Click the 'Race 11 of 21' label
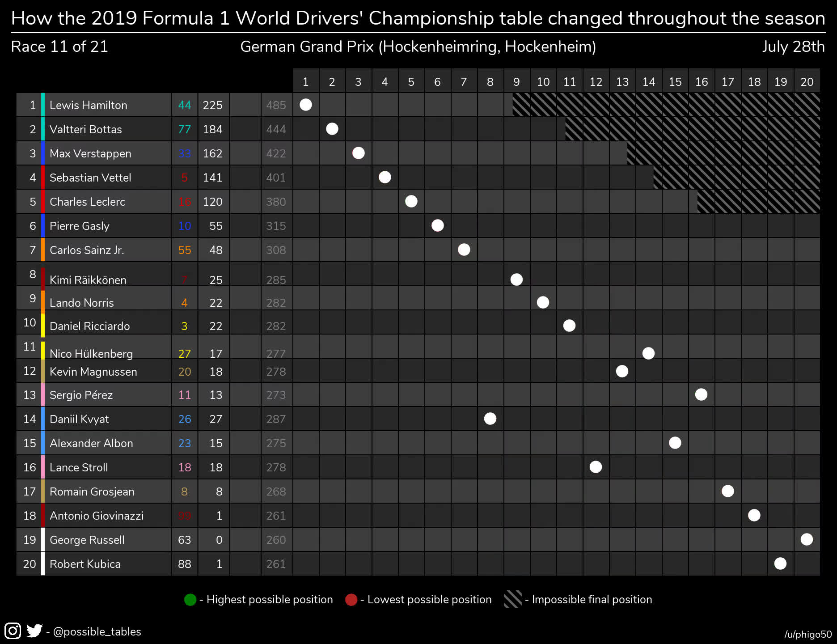 tap(59, 47)
